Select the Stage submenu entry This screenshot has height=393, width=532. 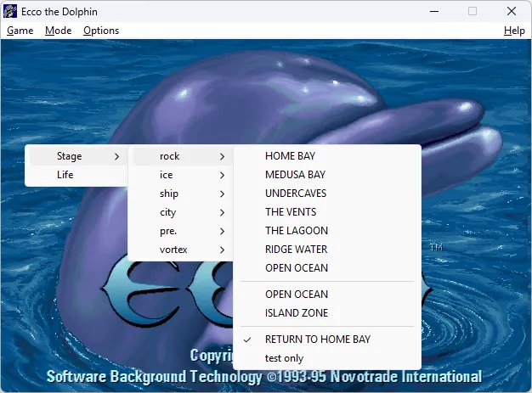tap(76, 156)
